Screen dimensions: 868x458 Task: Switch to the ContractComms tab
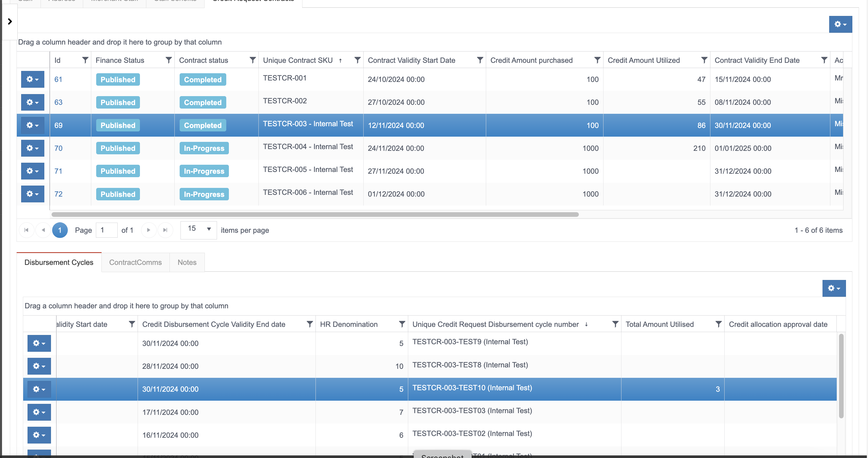coord(135,262)
